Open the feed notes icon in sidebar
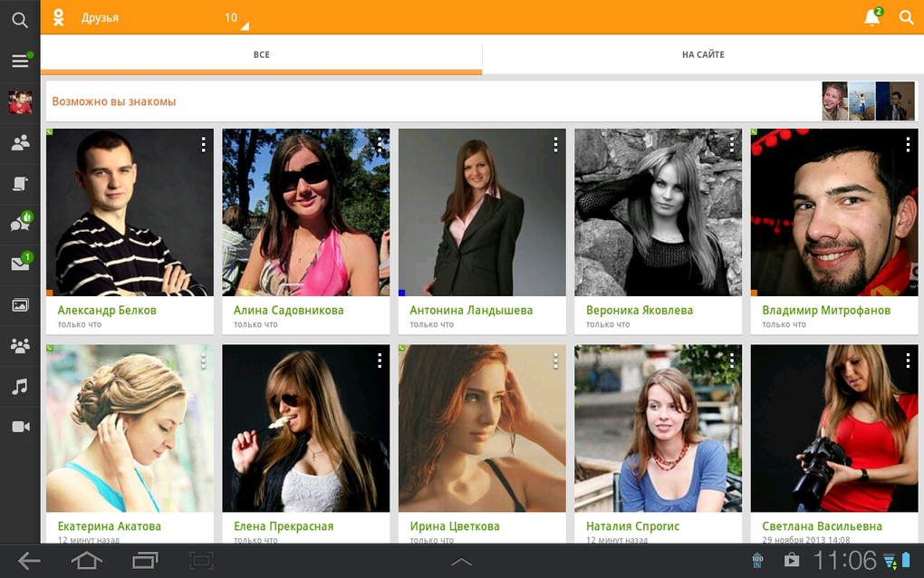This screenshot has width=924, height=578. tap(20, 184)
